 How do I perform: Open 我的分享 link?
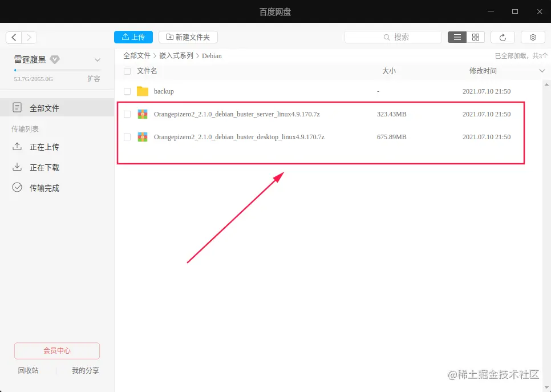(x=86, y=370)
